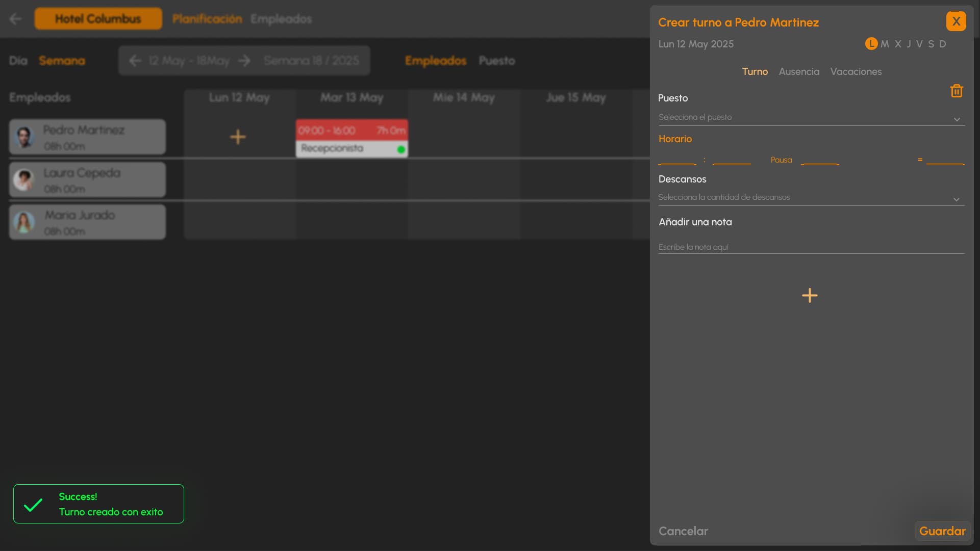
Task: Click the success checkmark notification
Action: [x=32, y=504]
